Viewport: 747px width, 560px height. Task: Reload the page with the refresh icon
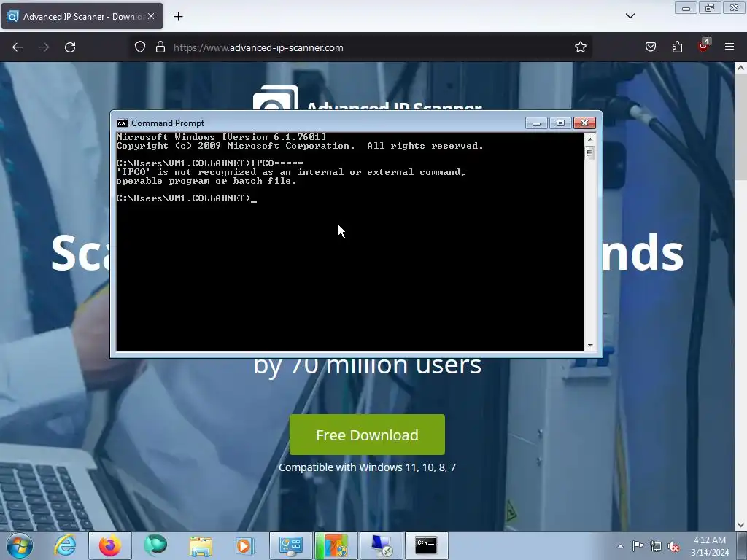coord(70,47)
